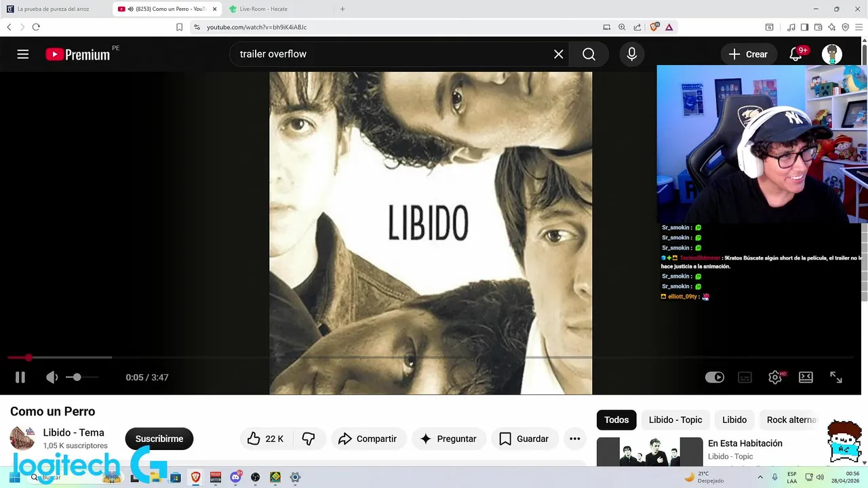Open Discord from the taskbar
This screenshot has height=488, width=868.
pos(235,477)
